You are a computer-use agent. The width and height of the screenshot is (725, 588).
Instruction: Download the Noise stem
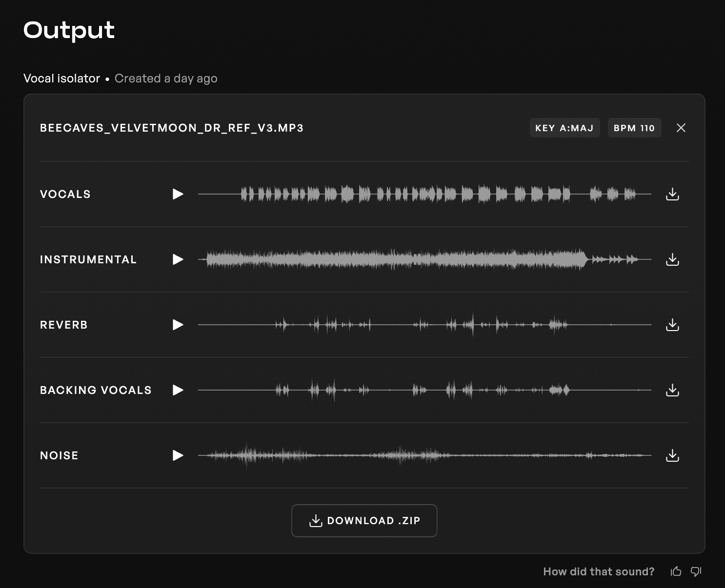(x=672, y=455)
